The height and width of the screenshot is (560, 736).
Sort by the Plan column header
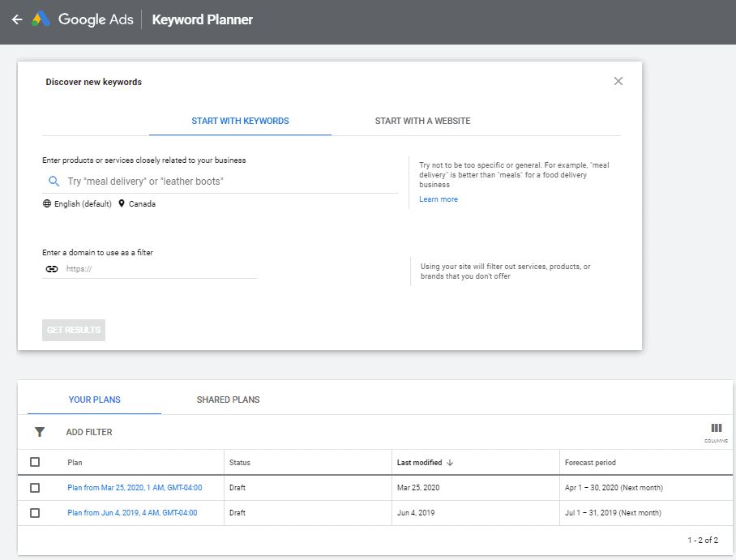point(75,463)
